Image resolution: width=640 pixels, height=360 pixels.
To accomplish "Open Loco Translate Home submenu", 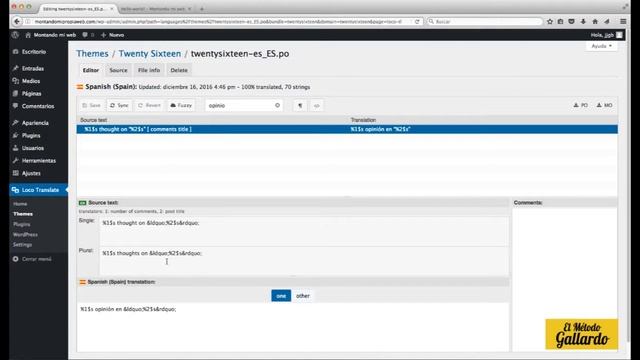I will [x=20, y=204].
